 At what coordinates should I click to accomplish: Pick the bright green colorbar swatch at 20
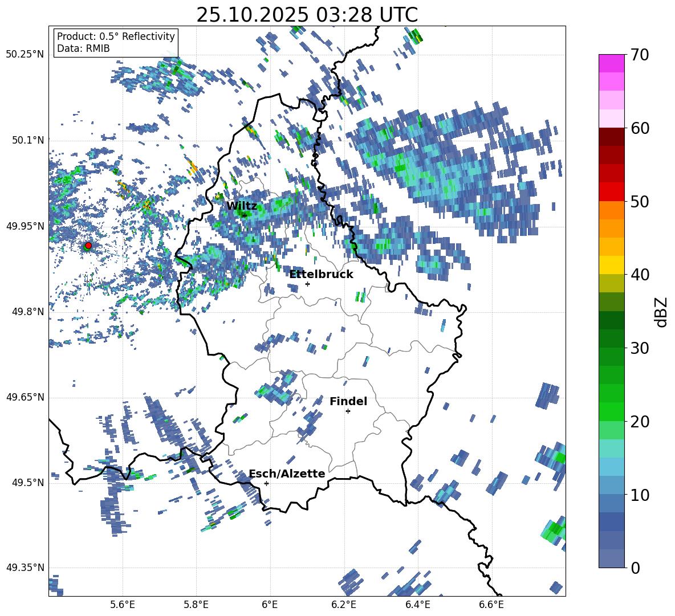coord(611,411)
